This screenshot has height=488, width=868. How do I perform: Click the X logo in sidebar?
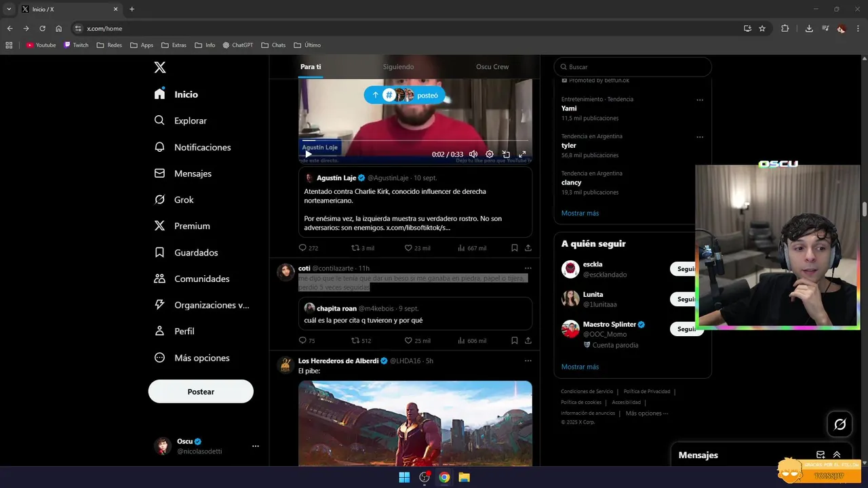159,67
